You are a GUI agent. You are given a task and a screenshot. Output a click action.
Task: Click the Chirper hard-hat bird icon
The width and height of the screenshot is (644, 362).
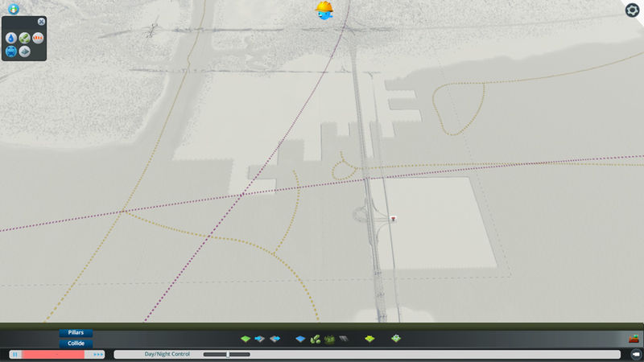click(324, 10)
